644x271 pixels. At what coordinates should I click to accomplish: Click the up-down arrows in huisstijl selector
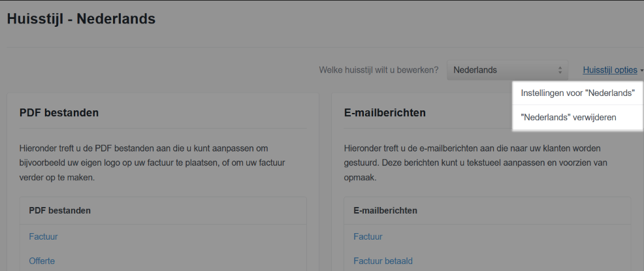[560, 70]
